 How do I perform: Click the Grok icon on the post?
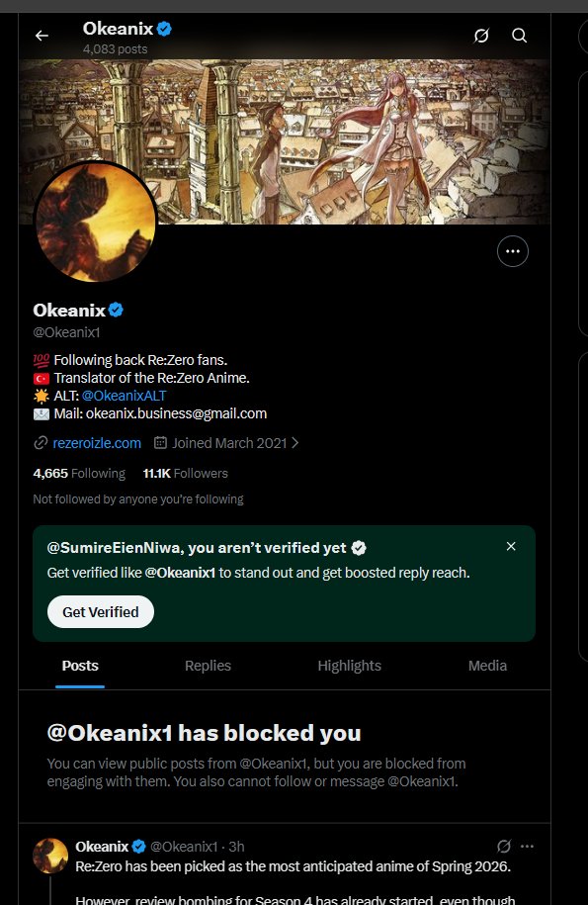[x=503, y=846]
